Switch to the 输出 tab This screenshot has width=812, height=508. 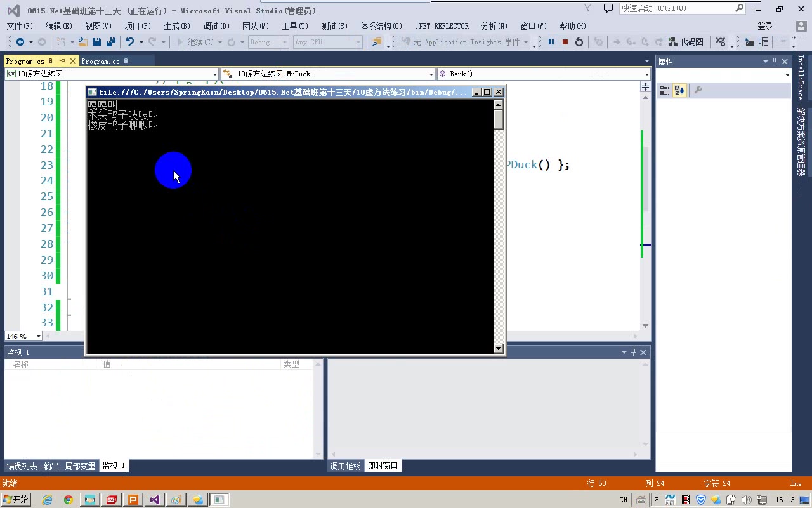point(51,466)
